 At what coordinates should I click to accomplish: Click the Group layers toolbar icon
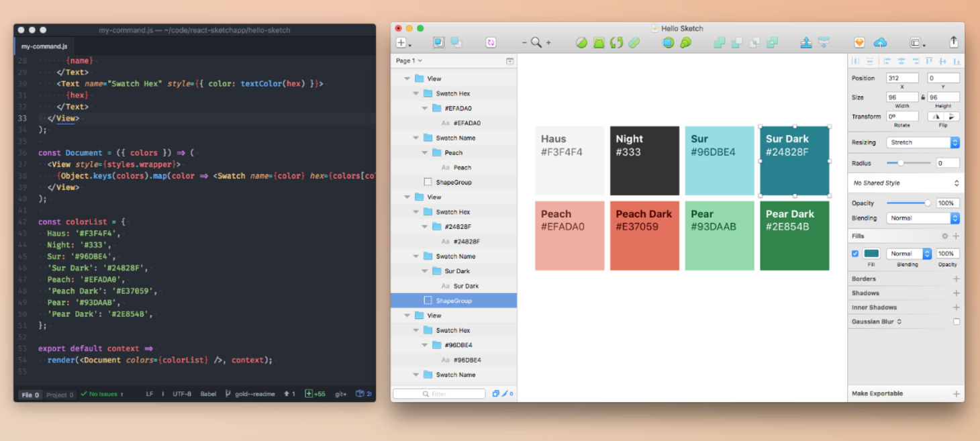coord(438,42)
